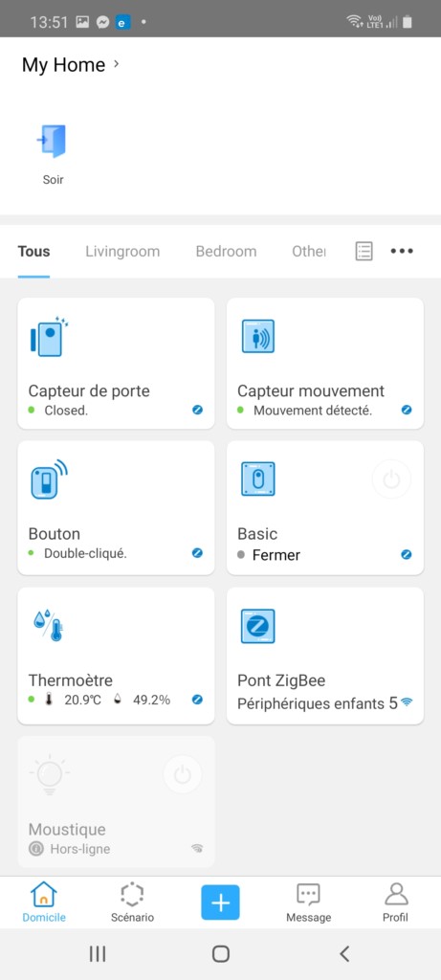Open the Bouton wireless switch icon

(x=49, y=479)
